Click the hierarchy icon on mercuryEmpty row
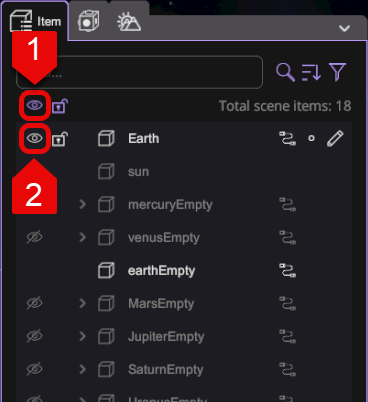368x402 pixels. (x=287, y=204)
